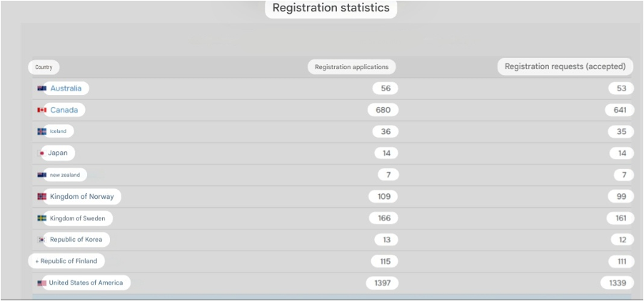The width and height of the screenshot is (644, 301).
Task: Sort by the Country column header
Action: pos(44,67)
